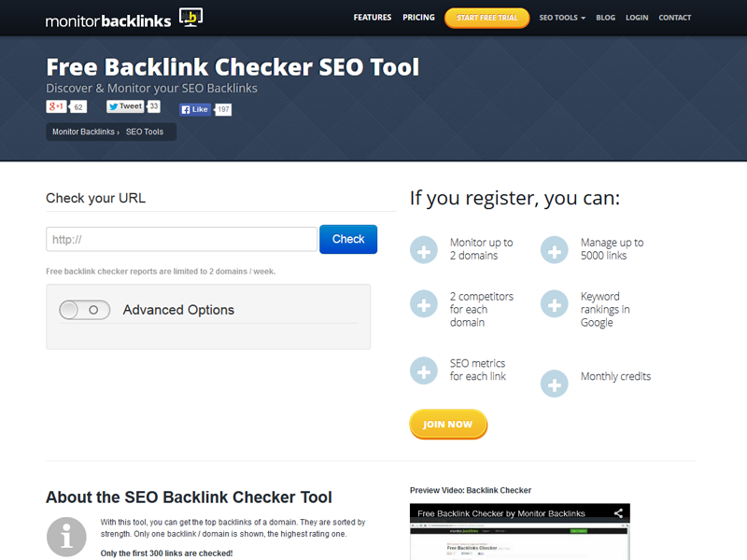Click the blue Check button
The width and height of the screenshot is (747, 560).
click(348, 239)
